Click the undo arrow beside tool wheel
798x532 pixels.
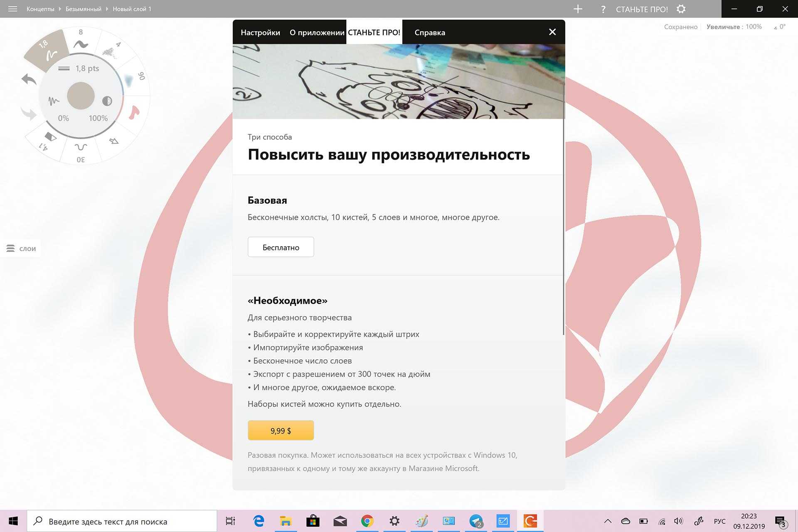pyautogui.click(x=29, y=79)
